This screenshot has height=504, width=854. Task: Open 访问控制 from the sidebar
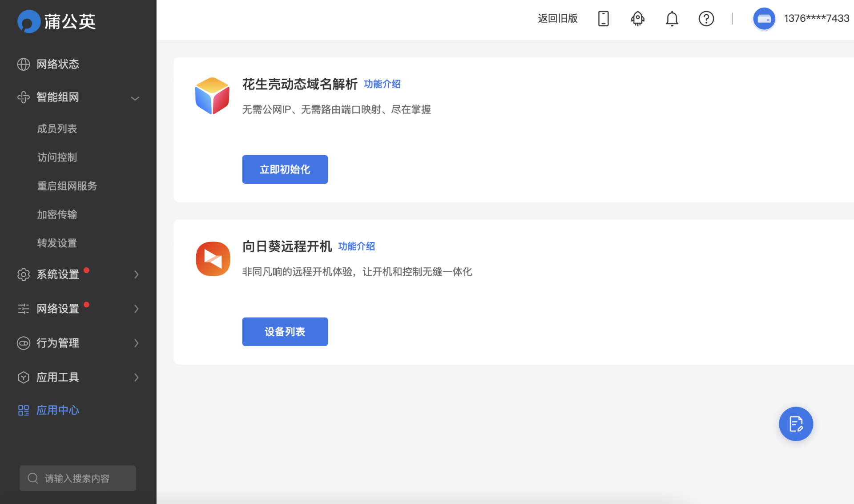coord(57,157)
